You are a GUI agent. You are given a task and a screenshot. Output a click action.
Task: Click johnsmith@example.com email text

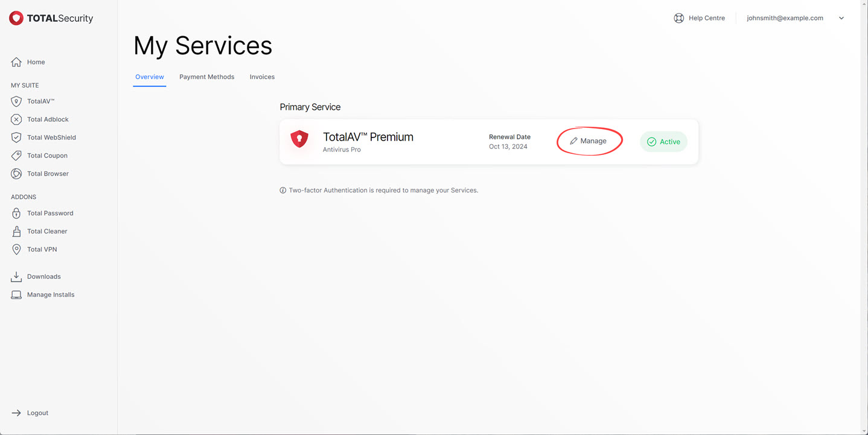click(785, 17)
